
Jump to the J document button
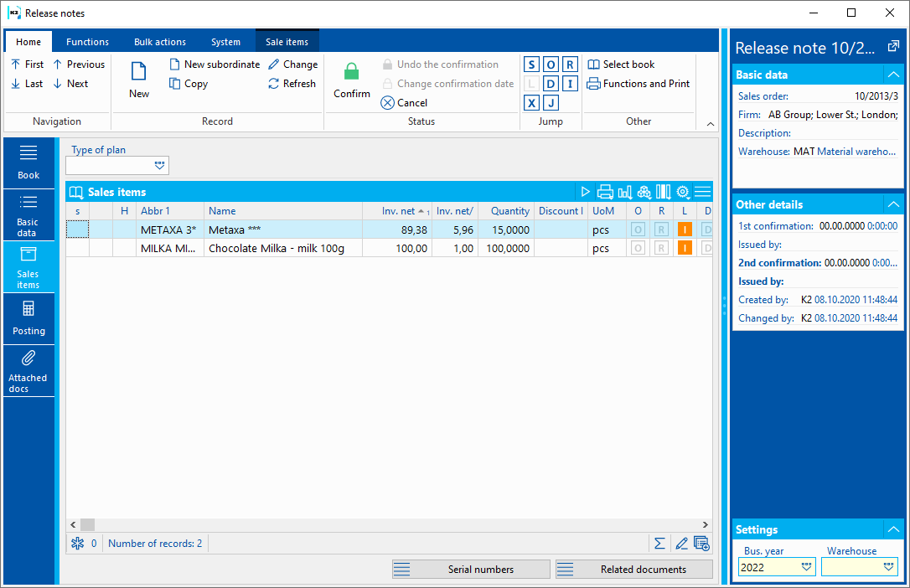[551, 103]
